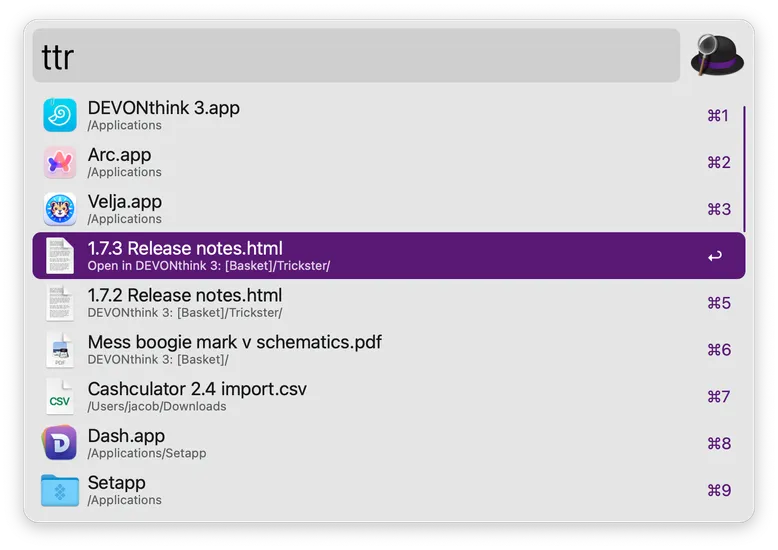Click the ⌘6 shortcut label
This screenshot has height=550, width=778.
[x=718, y=349]
